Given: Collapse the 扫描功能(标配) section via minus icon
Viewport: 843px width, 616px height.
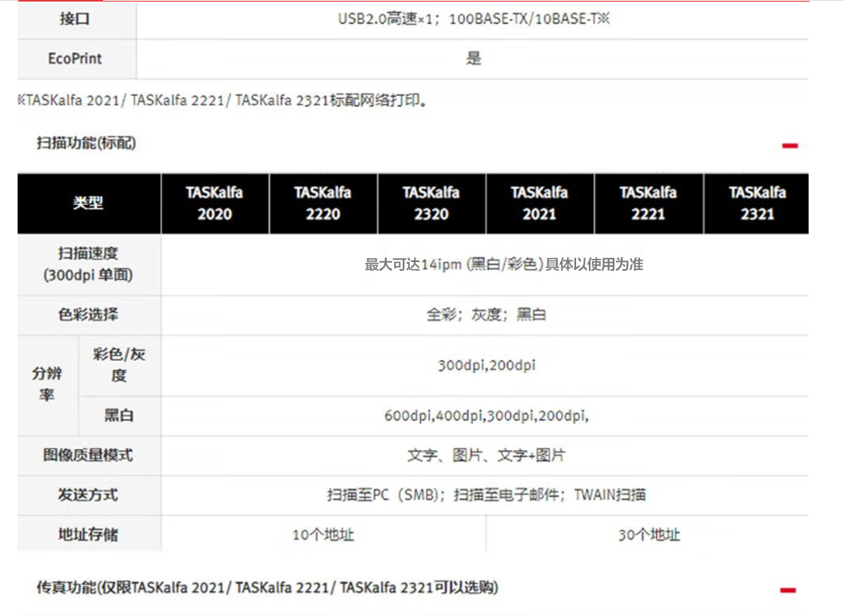Looking at the screenshot, I should click(x=789, y=145).
